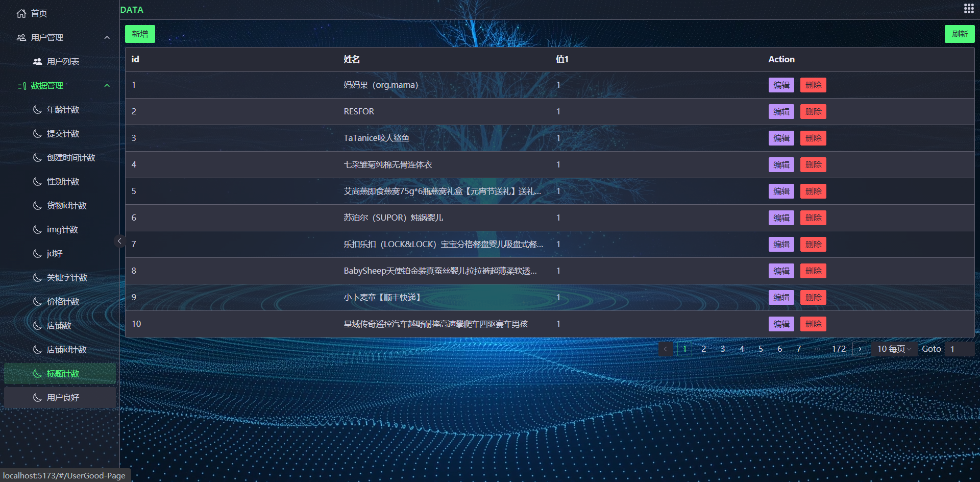Image resolution: width=980 pixels, height=482 pixels.
Task: Click the moon icon beside 用户良好
Action: click(x=37, y=397)
